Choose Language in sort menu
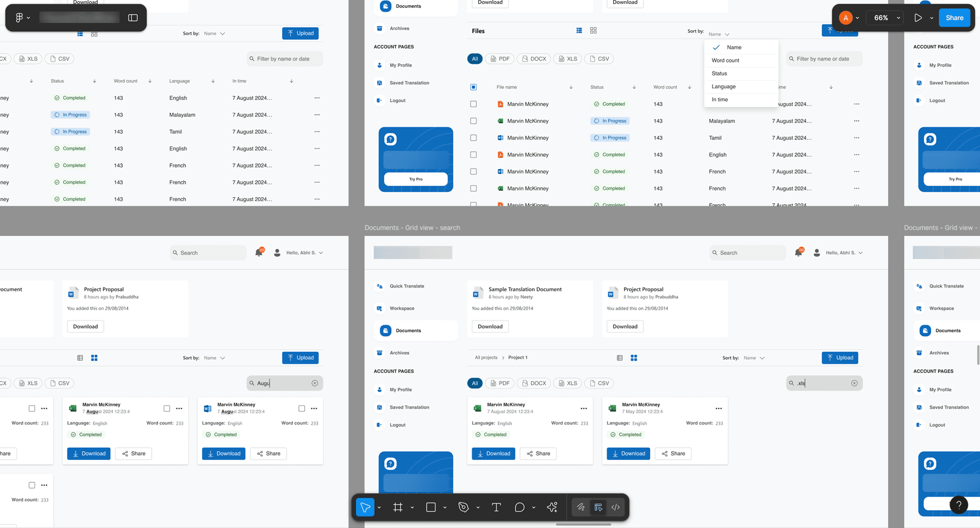 click(x=724, y=86)
